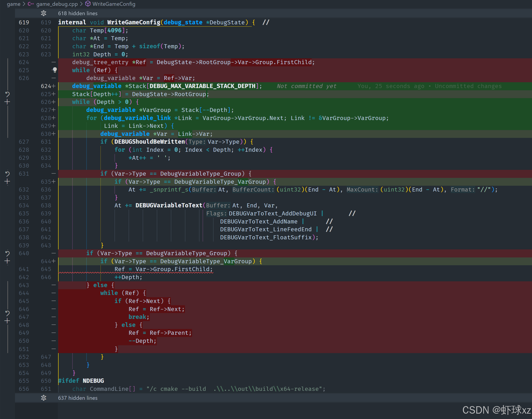Open the game_debug.cpp breadcrumb
Viewport: 532px width, 419px height.
pyautogui.click(x=57, y=4)
